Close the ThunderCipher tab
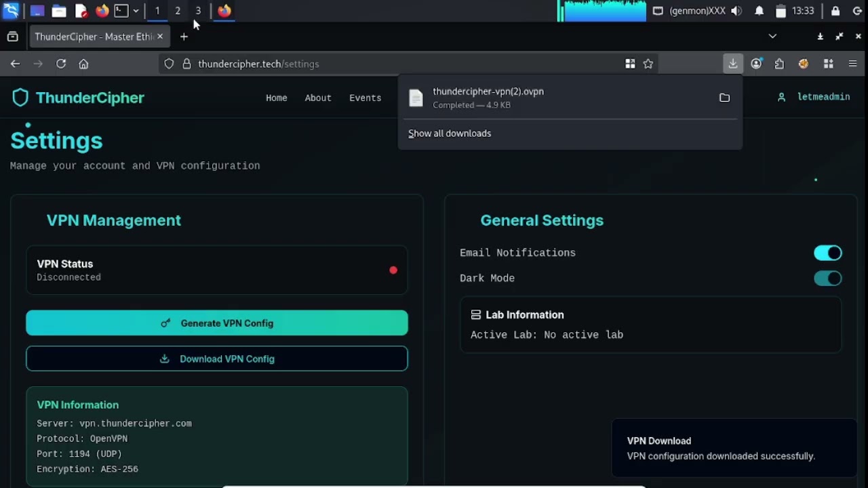Viewport: 868px width, 488px height. tap(160, 37)
